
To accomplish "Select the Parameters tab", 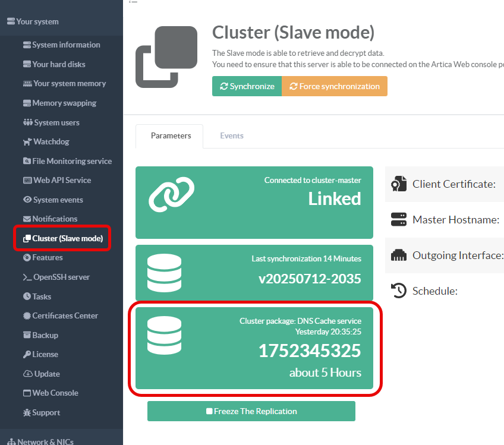I will pyautogui.click(x=171, y=135).
